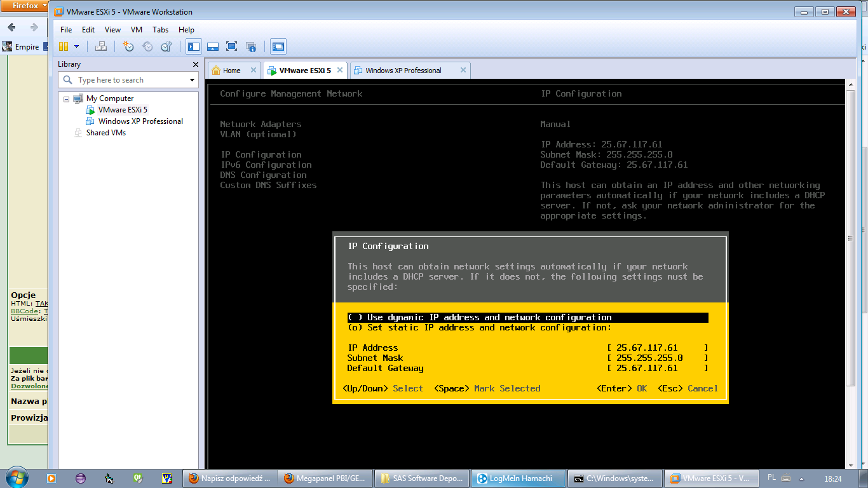868x488 pixels.
Task: Select Set static IP address option
Action: [x=479, y=328]
